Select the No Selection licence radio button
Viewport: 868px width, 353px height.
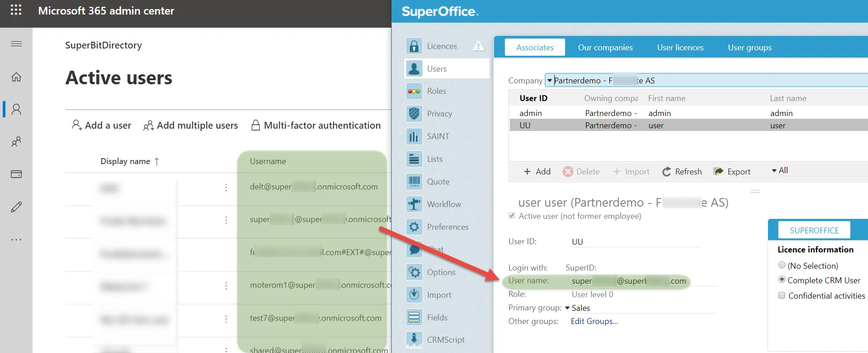(x=782, y=266)
